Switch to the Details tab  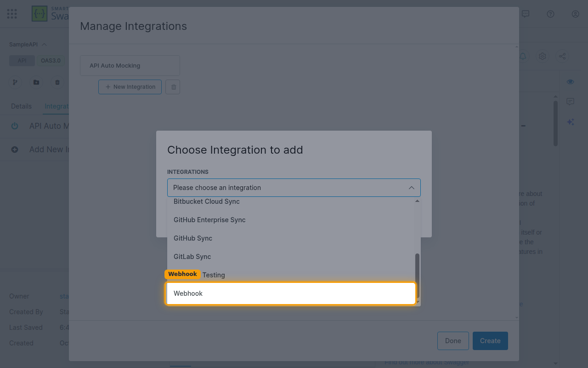click(21, 106)
